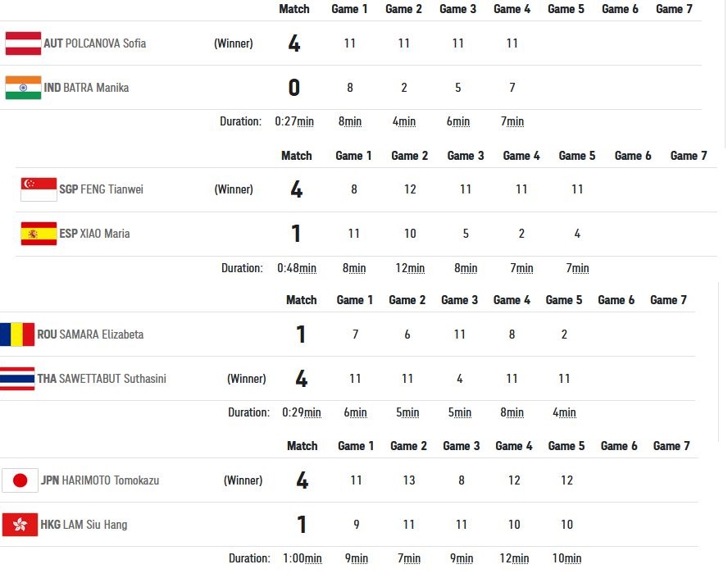Click the Austria flag icon

tap(23, 43)
